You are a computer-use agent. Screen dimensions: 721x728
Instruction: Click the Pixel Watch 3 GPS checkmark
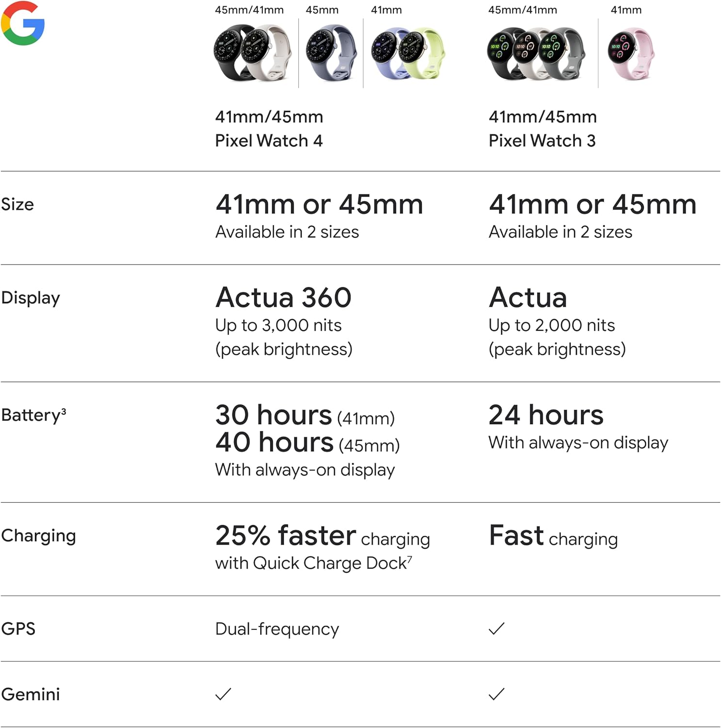(x=496, y=629)
